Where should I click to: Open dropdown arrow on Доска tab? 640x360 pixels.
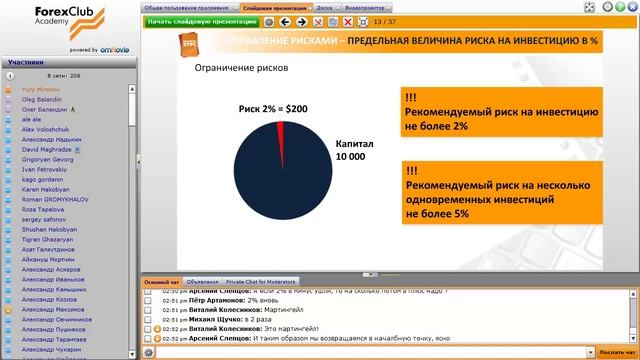338,8
